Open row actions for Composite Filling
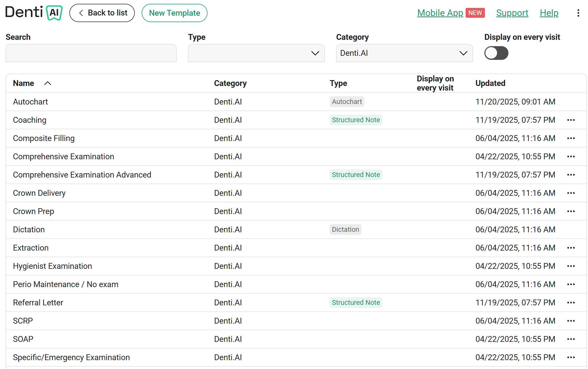 (x=571, y=138)
